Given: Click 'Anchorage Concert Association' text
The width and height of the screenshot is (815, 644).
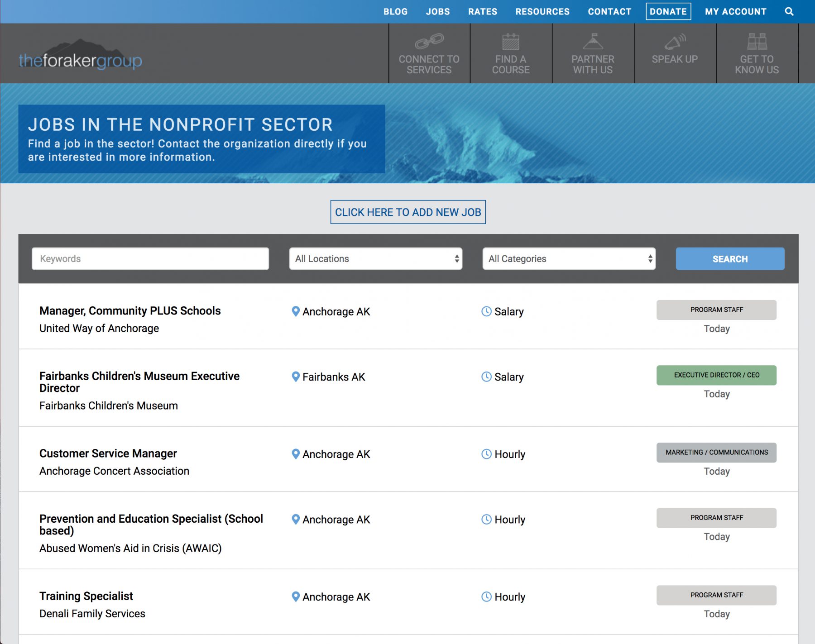Looking at the screenshot, I should 114,471.
